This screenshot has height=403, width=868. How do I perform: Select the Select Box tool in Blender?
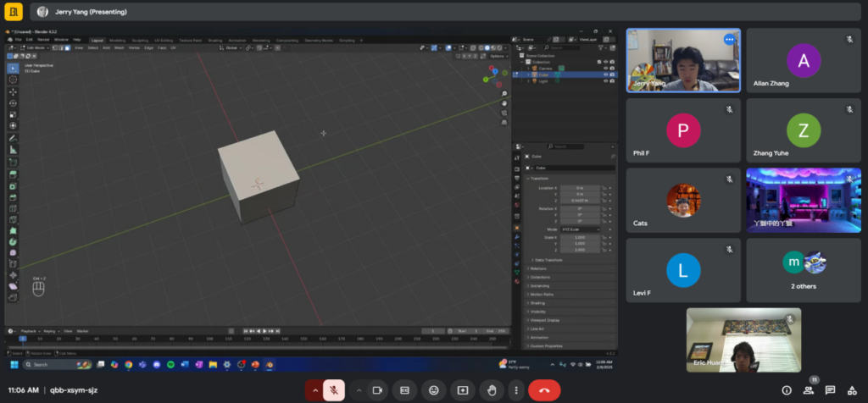[13, 68]
